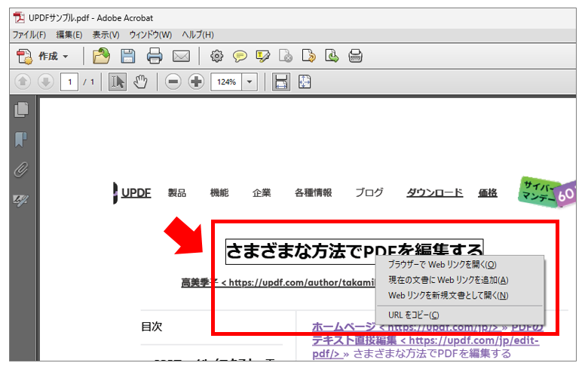
Task: Choose 現在の文書に Web リンクを追加(A)
Action: click(x=460, y=280)
